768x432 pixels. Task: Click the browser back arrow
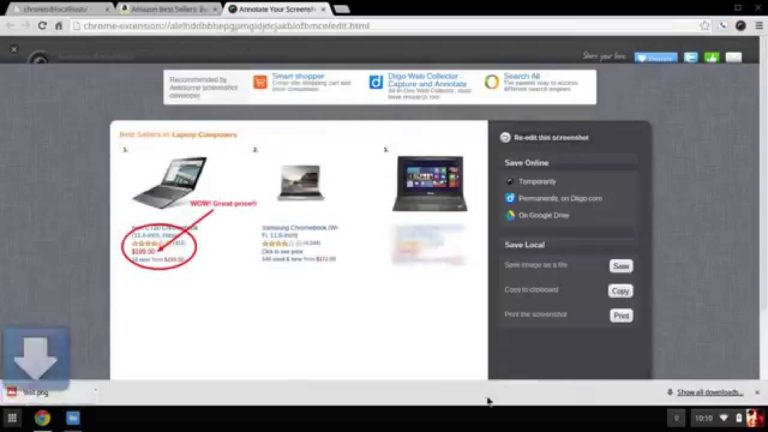coord(10,26)
